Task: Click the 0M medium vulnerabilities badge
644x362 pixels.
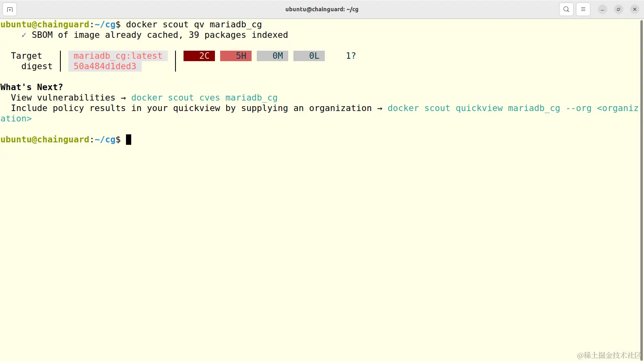Action: tap(272, 56)
